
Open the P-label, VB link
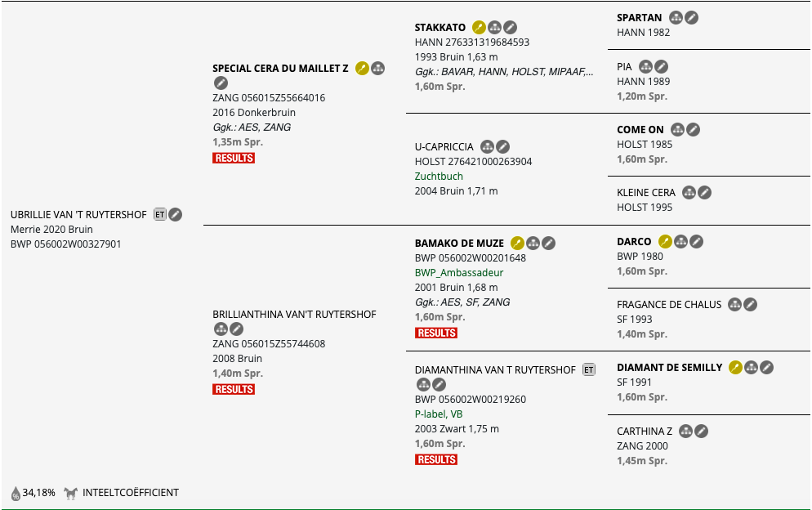pyautogui.click(x=439, y=414)
